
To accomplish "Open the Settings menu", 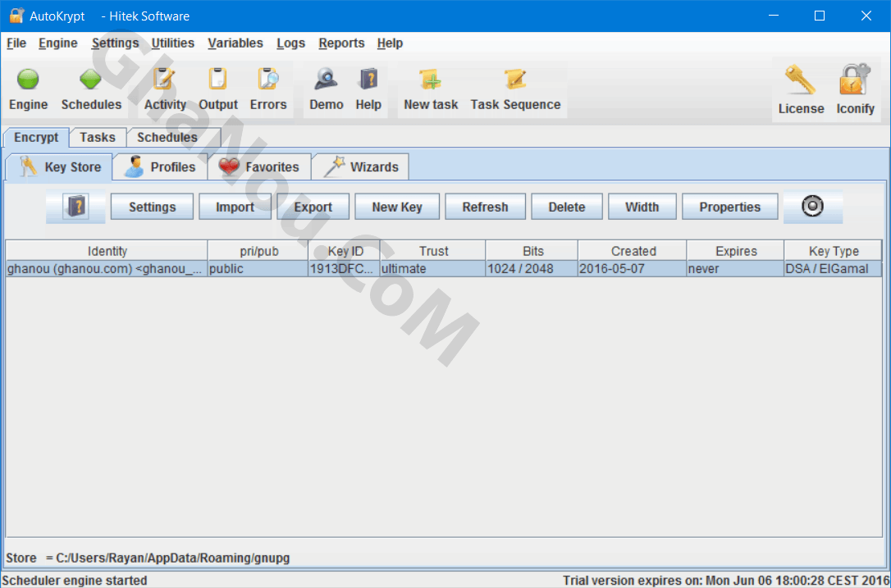I will pyautogui.click(x=116, y=43).
